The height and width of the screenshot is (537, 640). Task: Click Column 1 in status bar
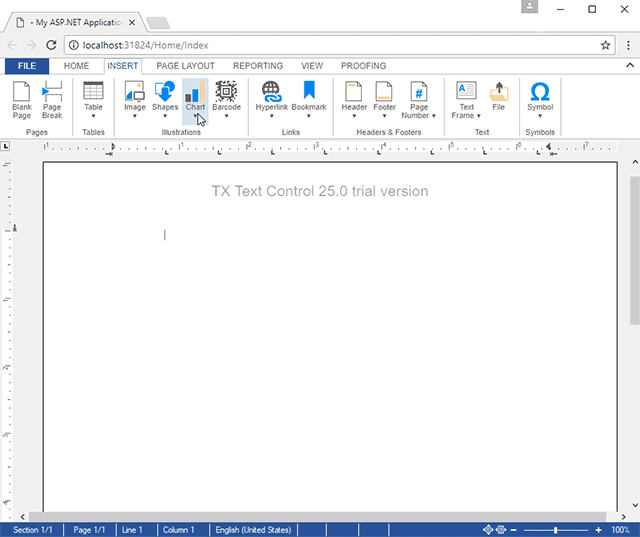tap(178, 530)
